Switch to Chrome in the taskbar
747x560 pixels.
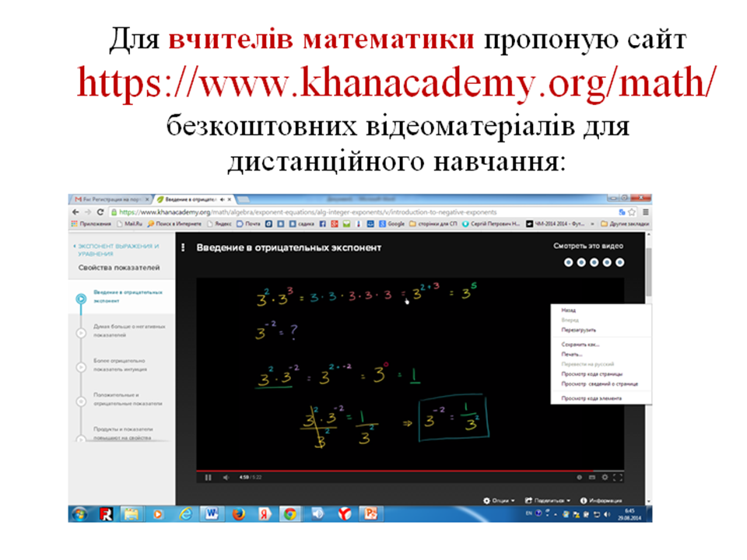[x=289, y=514]
